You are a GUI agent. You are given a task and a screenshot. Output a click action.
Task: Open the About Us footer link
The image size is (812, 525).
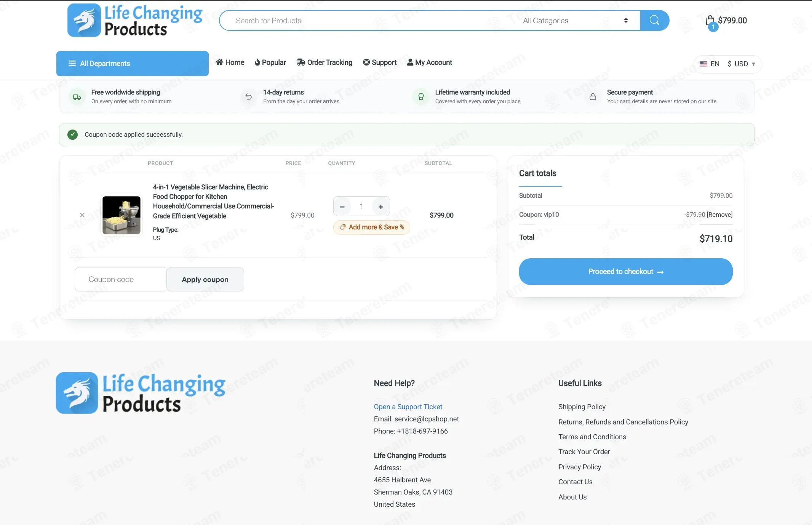pos(572,497)
